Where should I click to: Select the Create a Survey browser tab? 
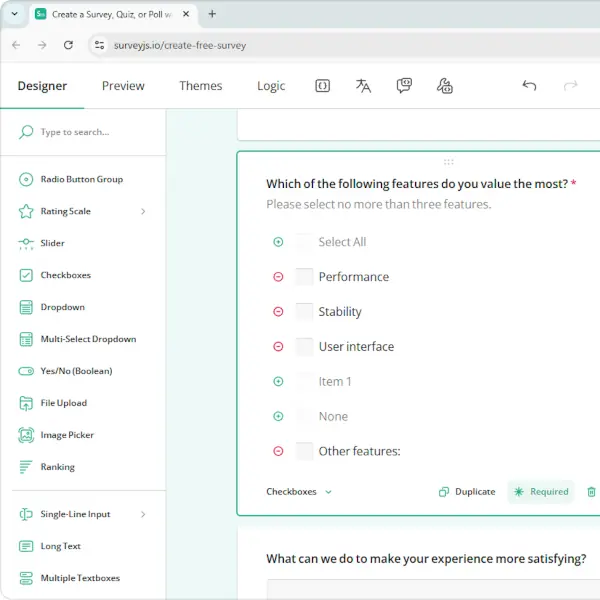click(112, 15)
